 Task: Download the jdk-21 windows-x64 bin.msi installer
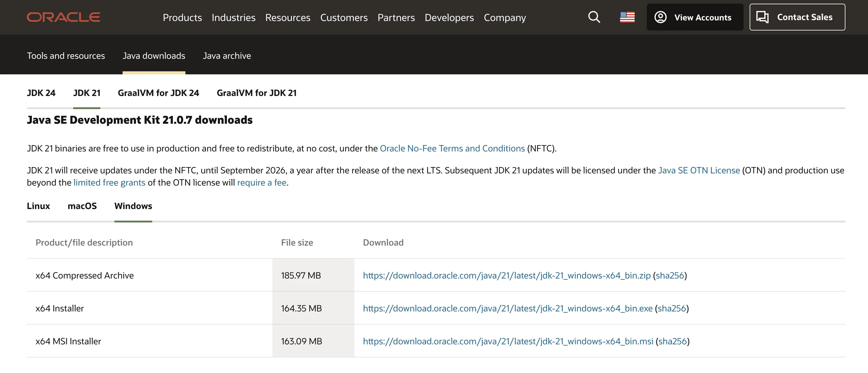pos(508,341)
